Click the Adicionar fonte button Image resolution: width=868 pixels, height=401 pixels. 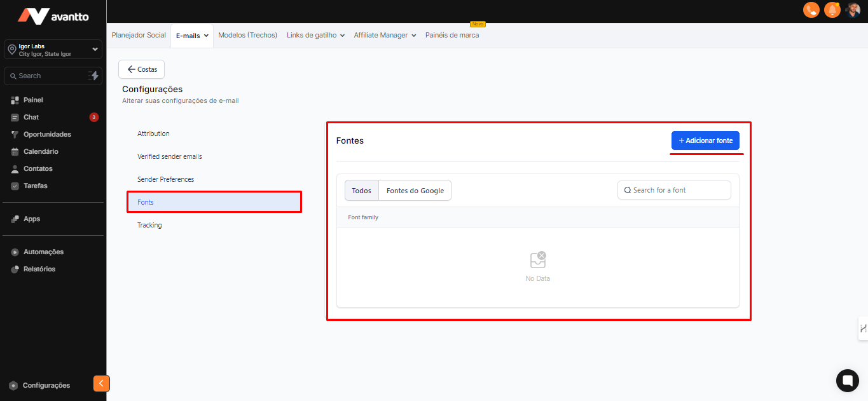pyautogui.click(x=705, y=140)
